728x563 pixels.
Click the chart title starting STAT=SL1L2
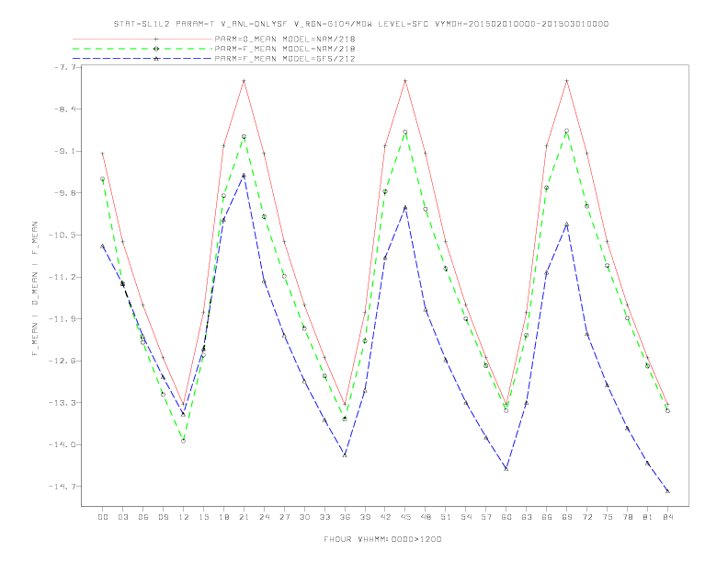361,24
